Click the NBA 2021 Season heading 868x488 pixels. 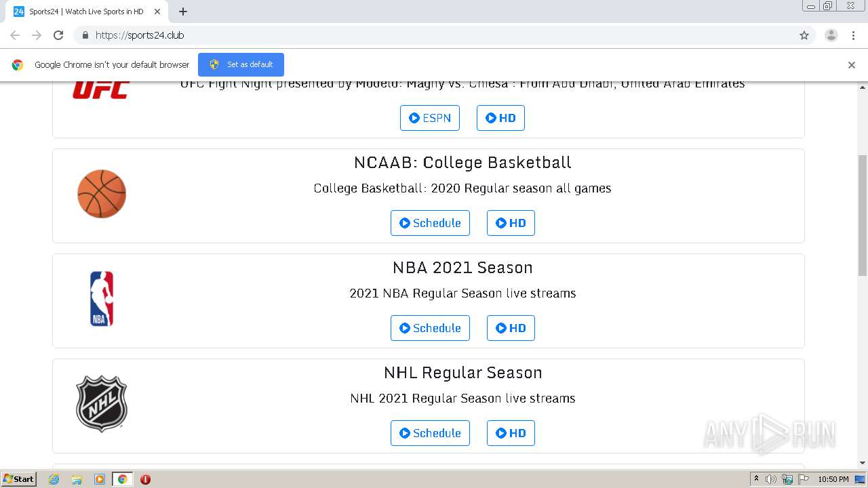462,268
